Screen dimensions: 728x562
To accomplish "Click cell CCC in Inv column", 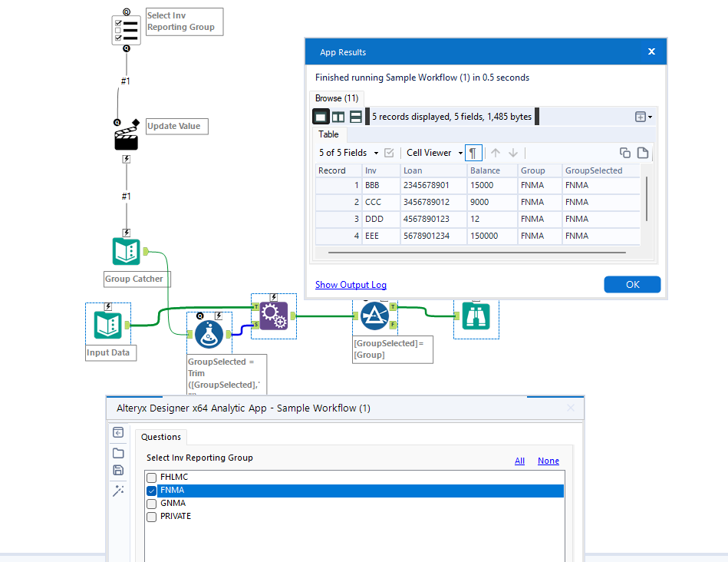I will coord(381,202).
